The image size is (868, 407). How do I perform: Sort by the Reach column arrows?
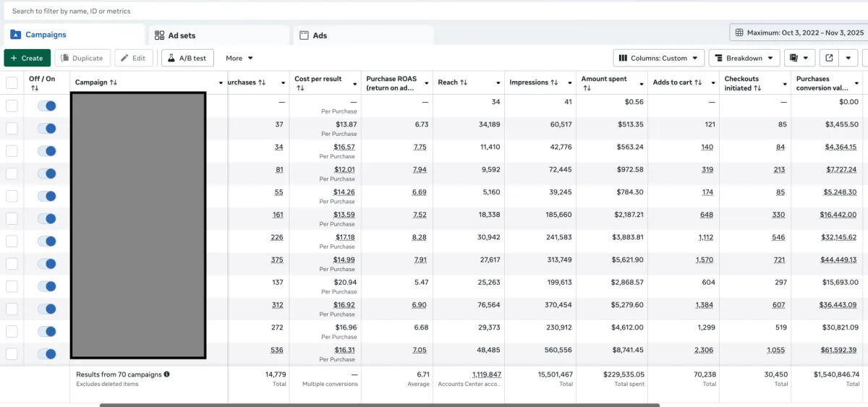(463, 82)
